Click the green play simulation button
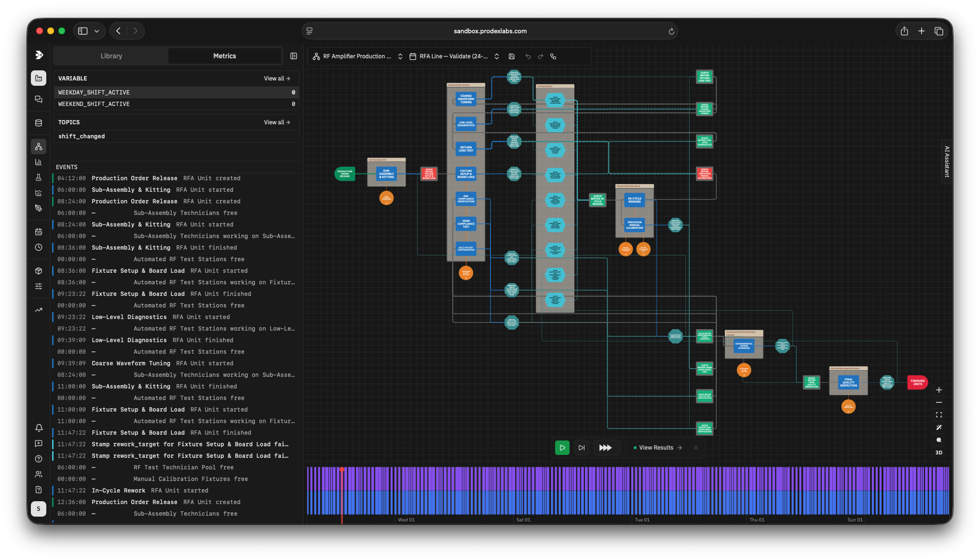 (562, 448)
